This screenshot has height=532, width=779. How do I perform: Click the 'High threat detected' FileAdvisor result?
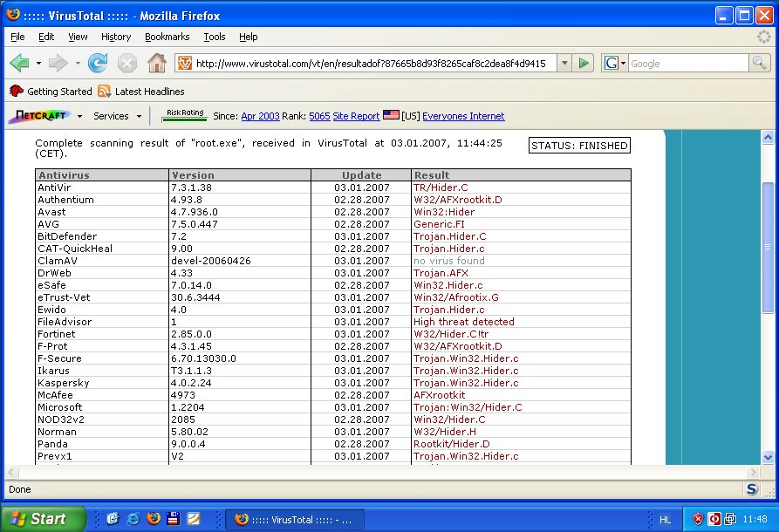464,322
